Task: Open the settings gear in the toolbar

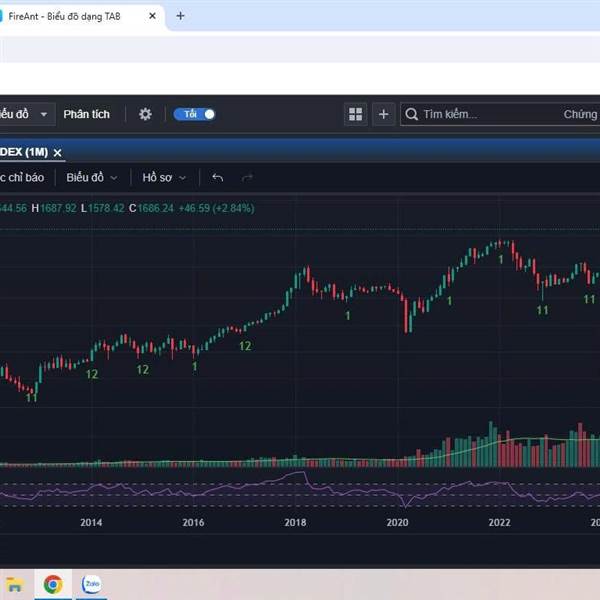Action: tap(145, 114)
